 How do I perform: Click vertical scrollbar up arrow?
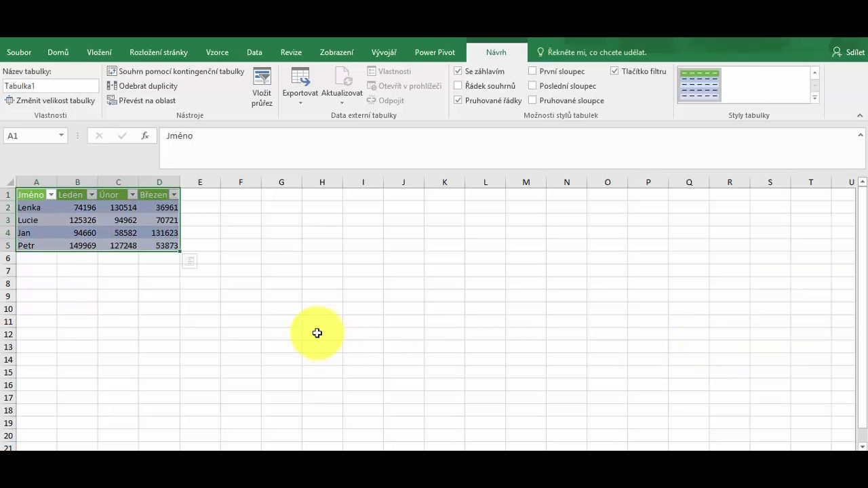pos(863,182)
